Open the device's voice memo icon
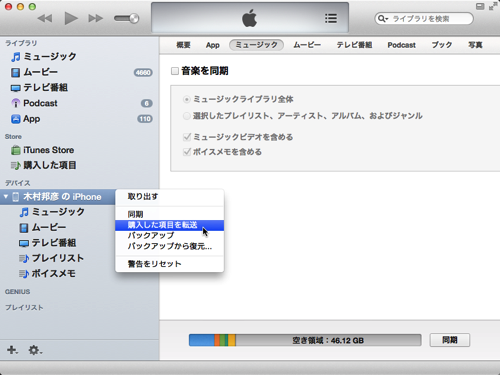This screenshot has height=375, width=500. pos(24,274)
